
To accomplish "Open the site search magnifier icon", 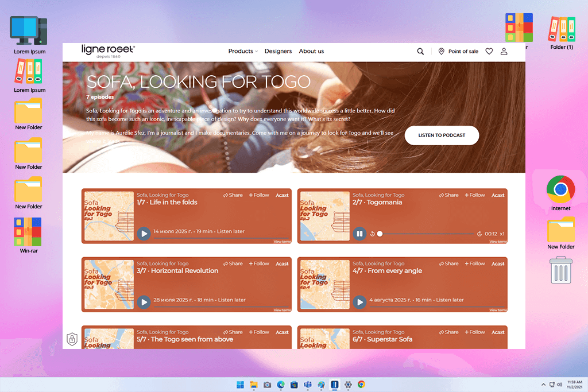I will click(x=420, y=51).
